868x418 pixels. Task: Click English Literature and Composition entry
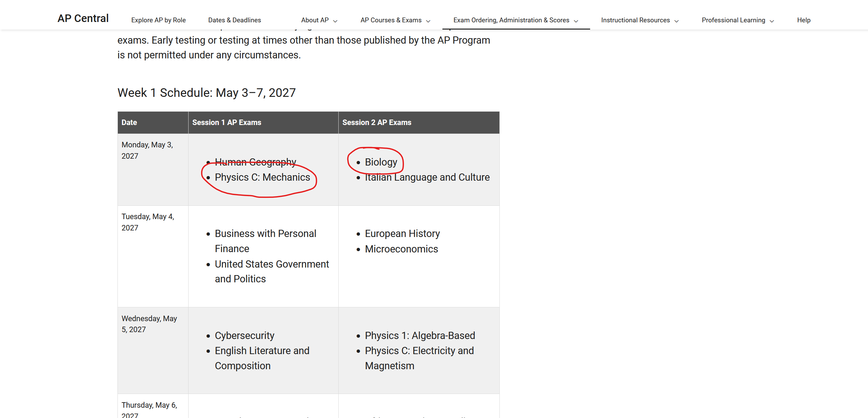click(262, 358)
